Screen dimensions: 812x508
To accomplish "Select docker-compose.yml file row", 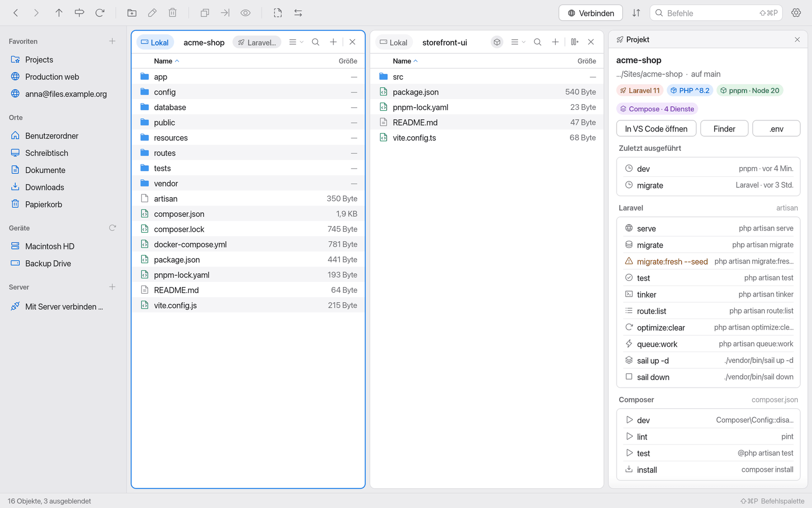I will click(x=248, y=244).
